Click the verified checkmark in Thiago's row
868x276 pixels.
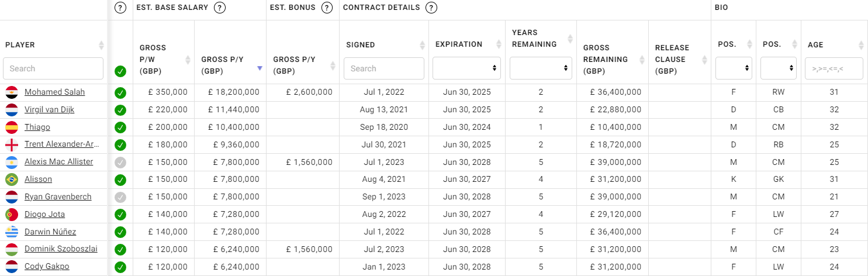click(x=120, y=127)
